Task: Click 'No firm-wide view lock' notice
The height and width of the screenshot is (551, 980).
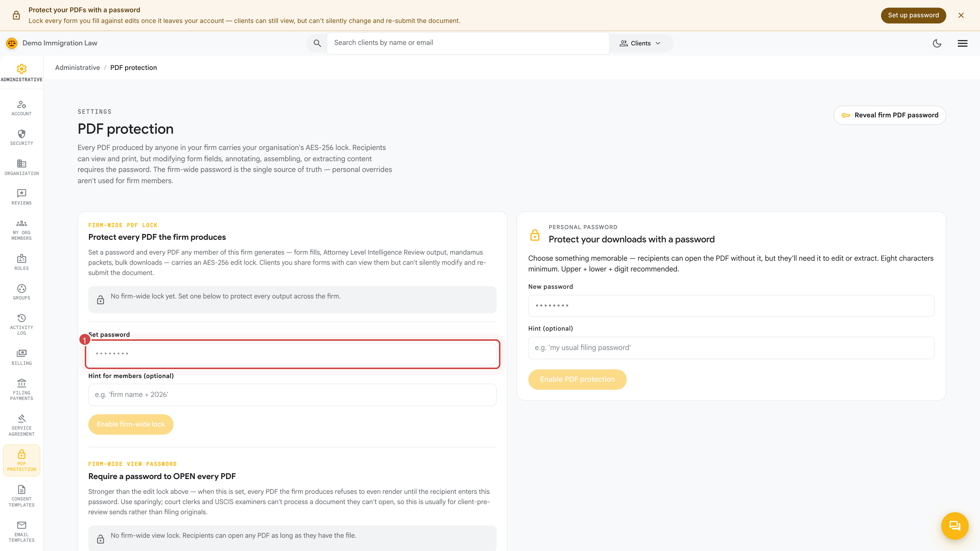Action: (292, 538)
